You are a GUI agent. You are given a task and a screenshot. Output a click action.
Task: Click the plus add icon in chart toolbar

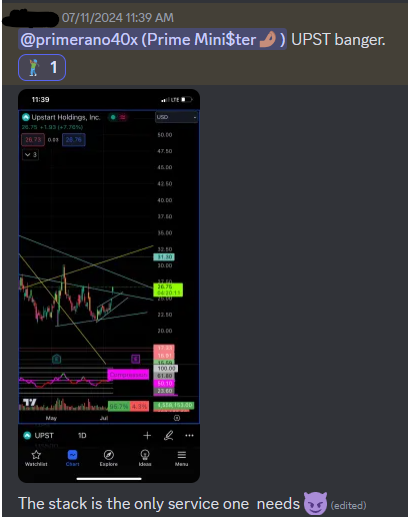(x=147, y=435)
